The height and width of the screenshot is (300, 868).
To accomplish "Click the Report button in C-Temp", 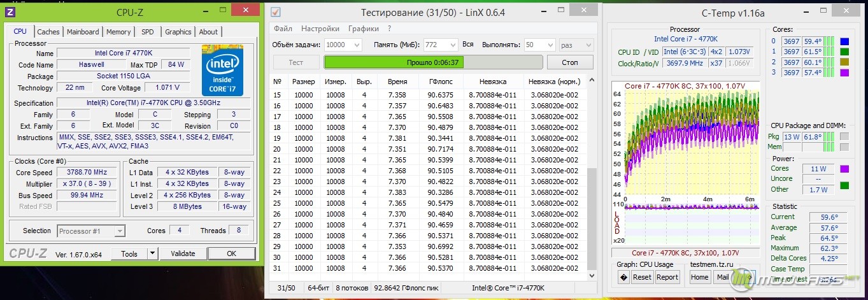I will point(667,277).
